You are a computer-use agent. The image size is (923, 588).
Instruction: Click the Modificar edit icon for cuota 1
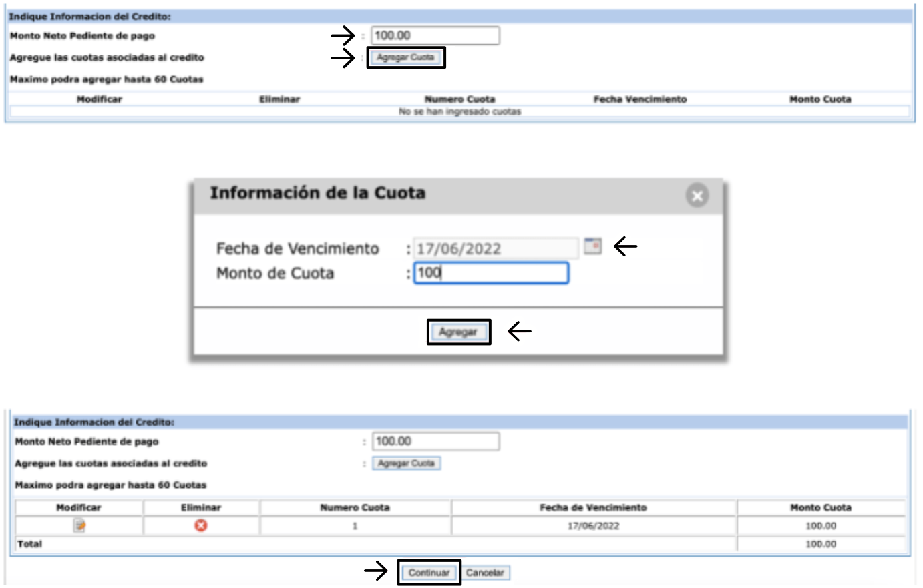tap(79, 526)
